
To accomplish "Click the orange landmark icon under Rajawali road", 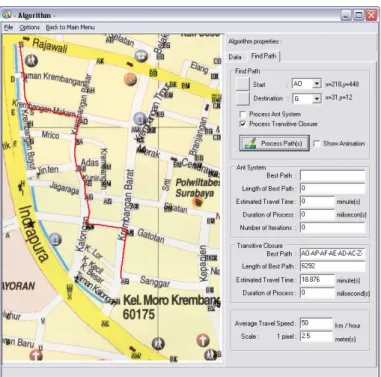I will click(130, 79).
